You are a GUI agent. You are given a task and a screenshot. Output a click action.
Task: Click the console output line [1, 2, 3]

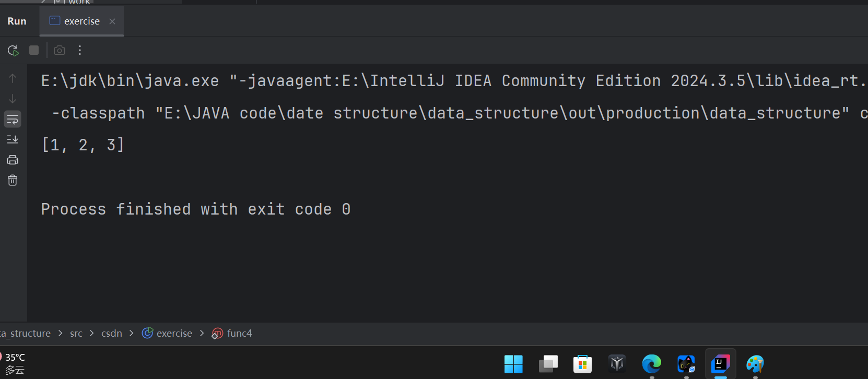point(83,145)
